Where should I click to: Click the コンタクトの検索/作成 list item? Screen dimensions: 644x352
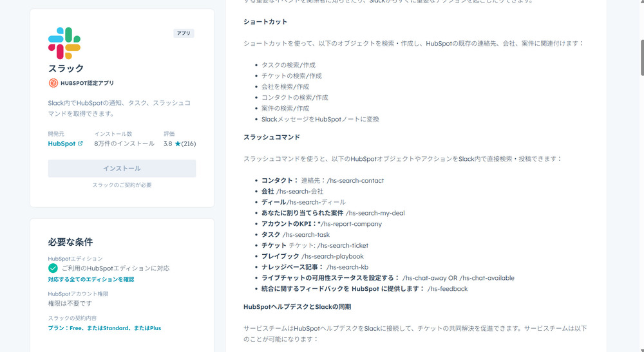(x=294, y=98)
